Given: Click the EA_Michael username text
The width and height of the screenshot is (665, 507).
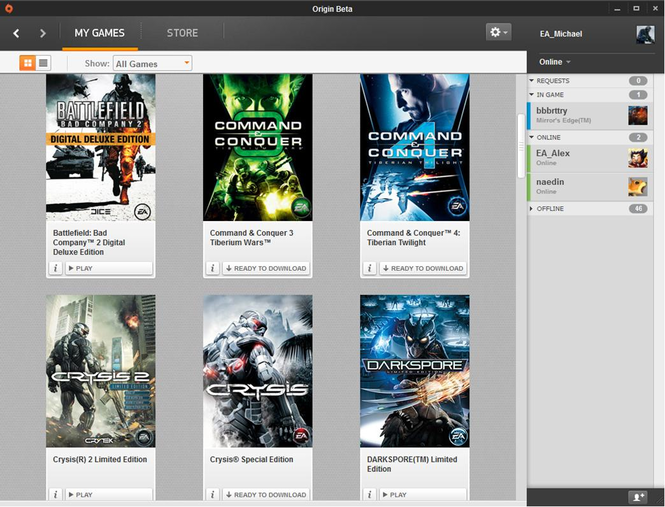Looking at the screenshot, I should click(x=561, y=34).
